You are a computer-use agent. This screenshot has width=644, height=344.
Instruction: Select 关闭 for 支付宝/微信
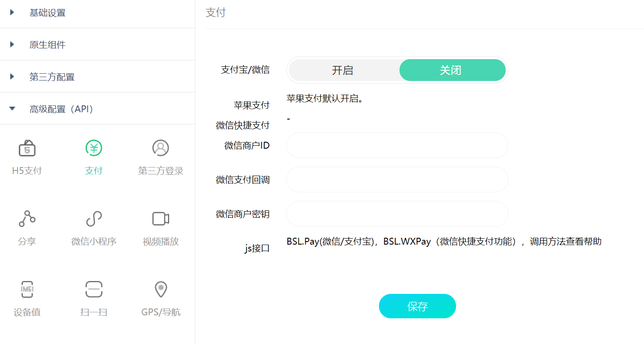[453, 70]
